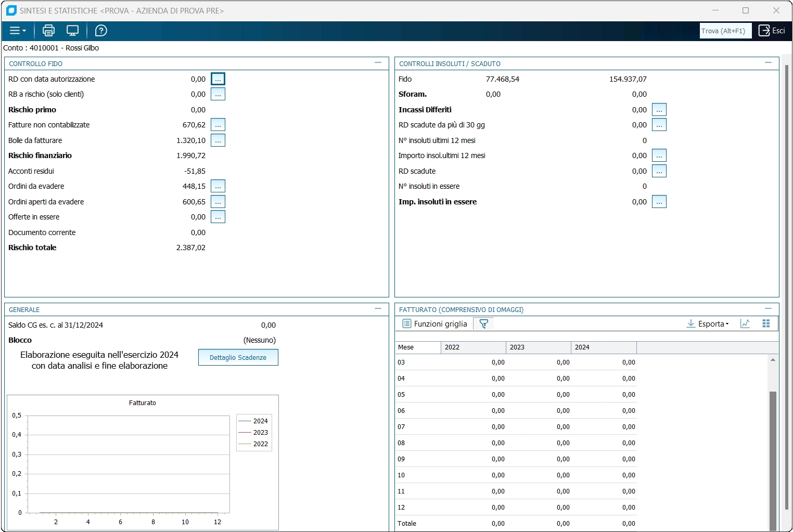Open the help question mark icon

(x=101, y=31)
